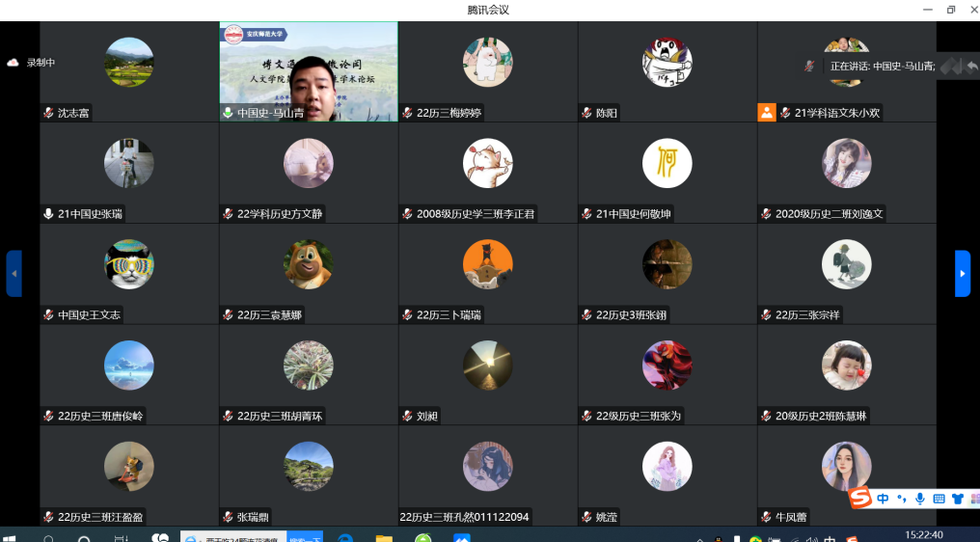Screen dimensions: 980x542
Task: Toggle Sogou punctuation mode button
Action: [x=902, y=499]
